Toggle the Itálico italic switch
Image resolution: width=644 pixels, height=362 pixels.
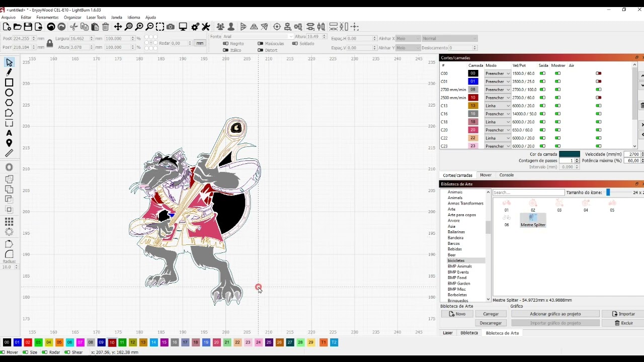point(225,50)
